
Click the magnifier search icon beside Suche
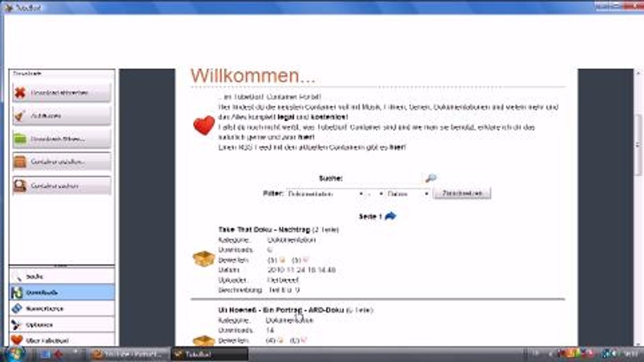pos(431,178)
